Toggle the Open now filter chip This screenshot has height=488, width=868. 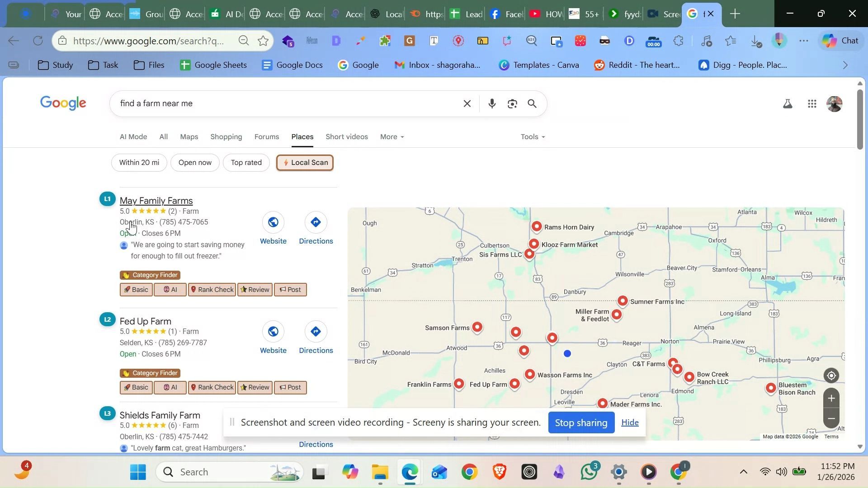[195, 163]
